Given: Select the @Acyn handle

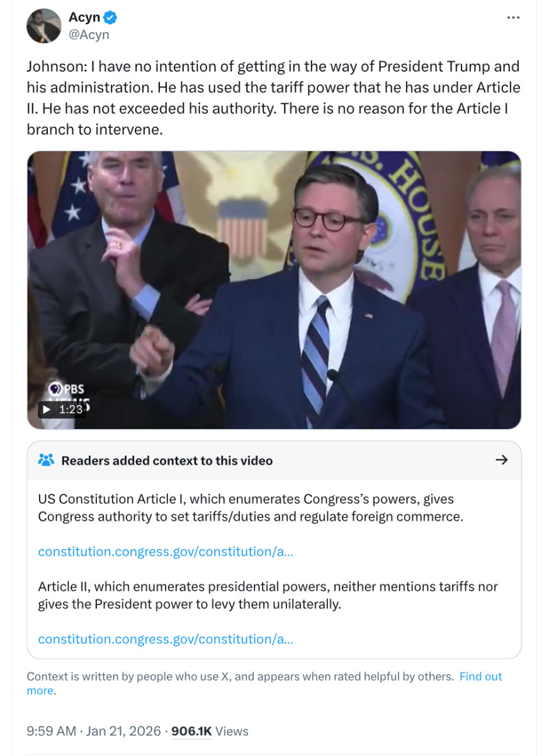Looking at the screenshot, I should (x=89, y=35).
